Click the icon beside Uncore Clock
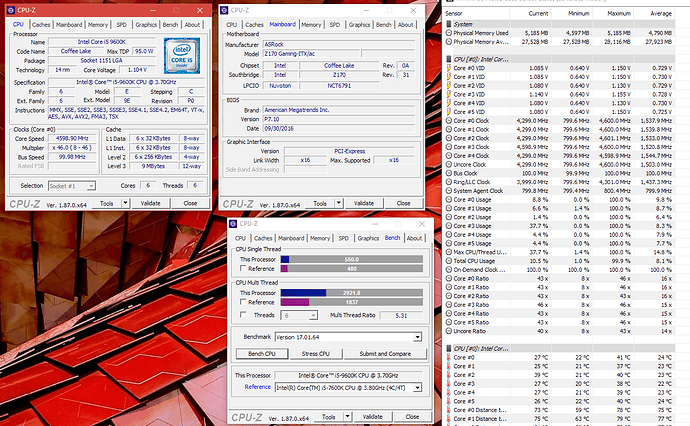The height and width of the screenshot is (426, 690). tap(449, 165)
